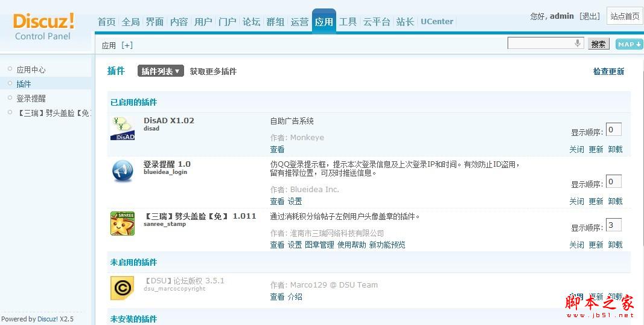Screen dimensions: 644x325
Task: Open the 界面 menu tab
Action: 155,22
